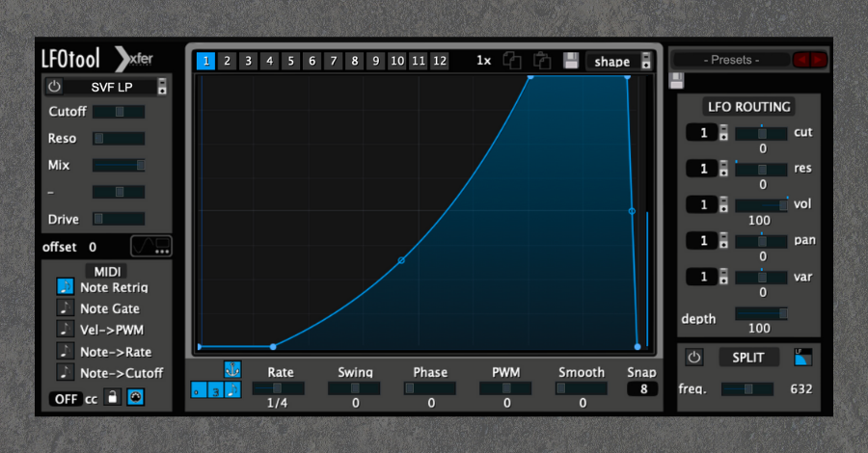Select graph tab 10
868x453 pixels.
[397, 61]
